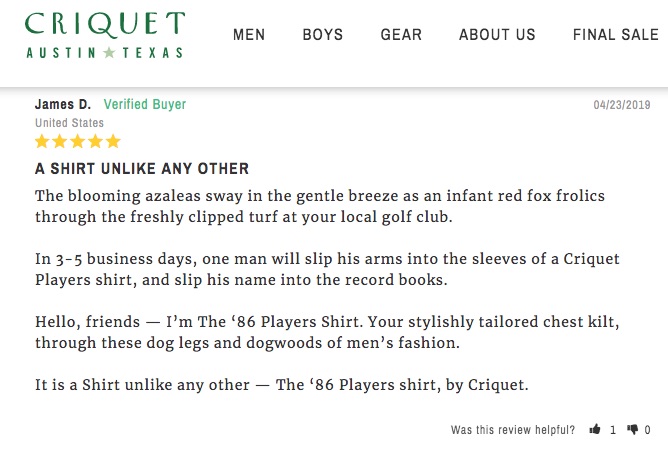This screenshot has height=457, width=668.
Task: Click the thumbs up helpful icon
Action: tap(595, 429)
